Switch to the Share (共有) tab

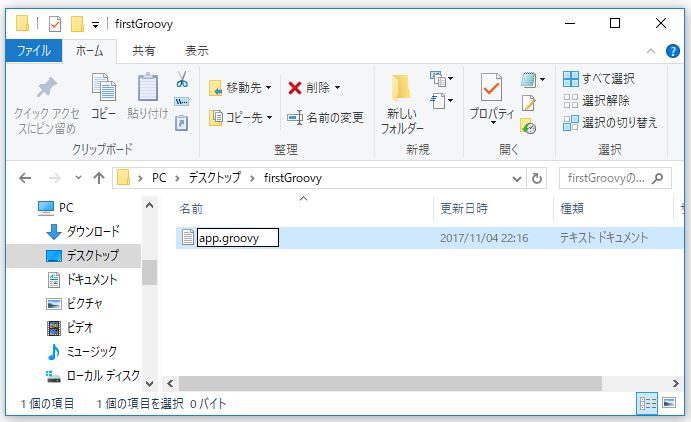point(144,51)
